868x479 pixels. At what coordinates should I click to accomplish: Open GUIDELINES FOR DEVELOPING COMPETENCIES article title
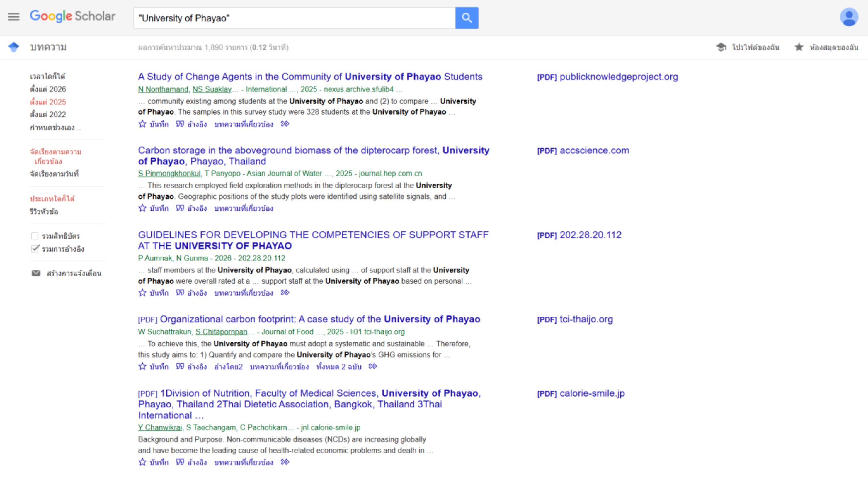click(x=313, y=240)
